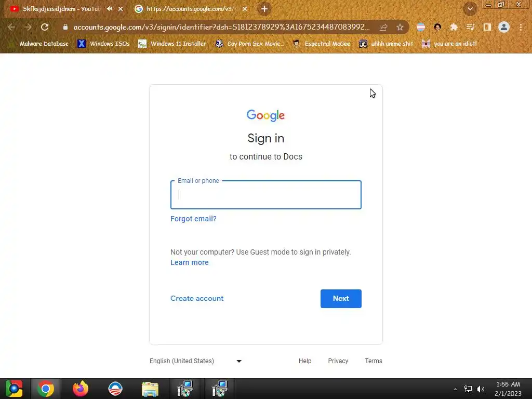The height and width of the screenshot is (399, 532).
Task: Open the Extensions puzzle piece icon
Action: [x=454, y=27]
